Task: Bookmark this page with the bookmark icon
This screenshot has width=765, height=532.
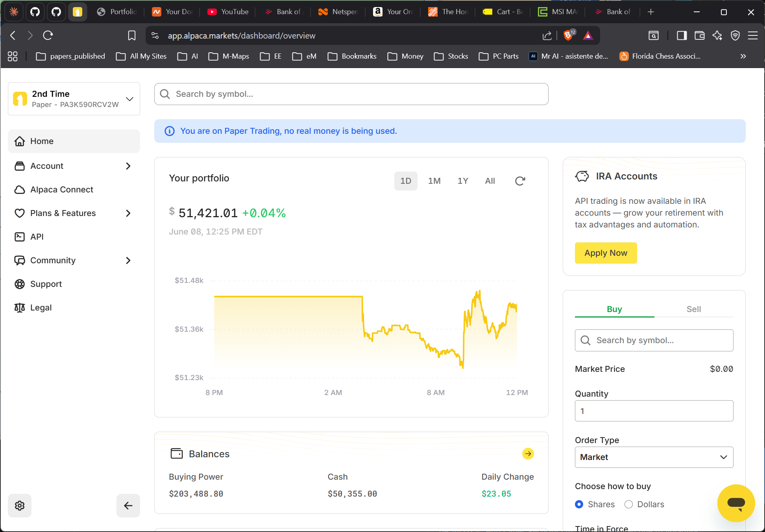Action: (132, 35)
